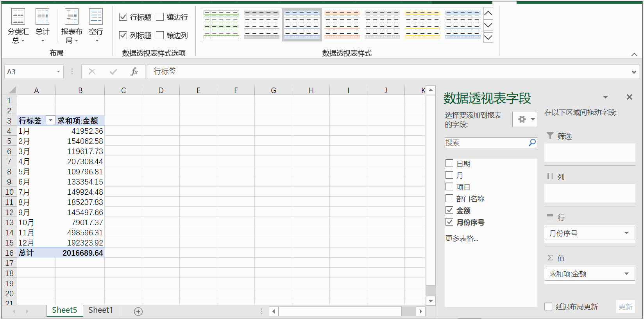The width and height of the screenshot is (644, 319).
Task: Select cell showing 207308.44
Action: 80,161
